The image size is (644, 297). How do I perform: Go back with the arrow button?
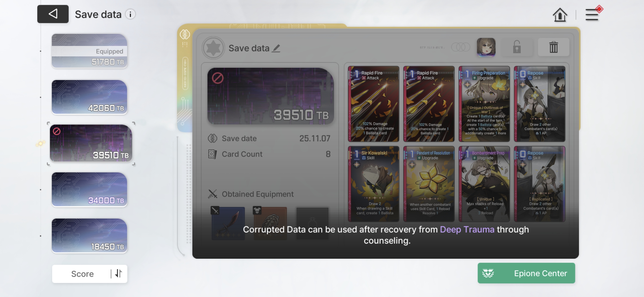(x=53, y=14)
